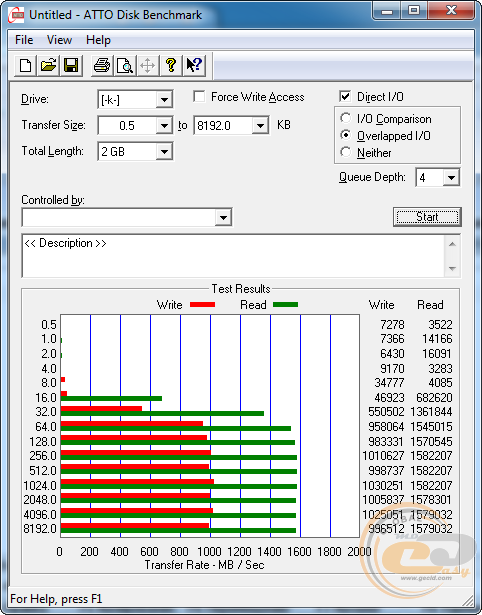
Task: Select the Overlapped I/O radio button
Action: (x=346, y=135)
